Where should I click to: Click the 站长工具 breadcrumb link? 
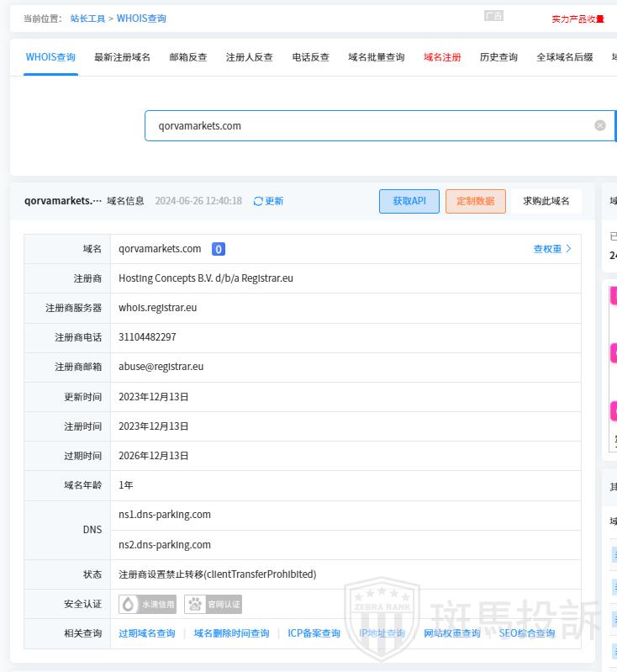click(88, 19)
